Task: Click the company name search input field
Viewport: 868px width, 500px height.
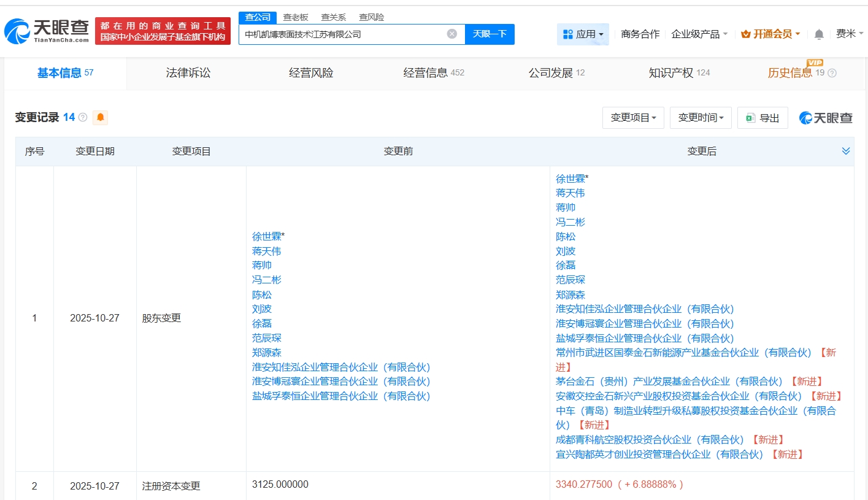Action: pyautogui.click(x=344, y=34)
